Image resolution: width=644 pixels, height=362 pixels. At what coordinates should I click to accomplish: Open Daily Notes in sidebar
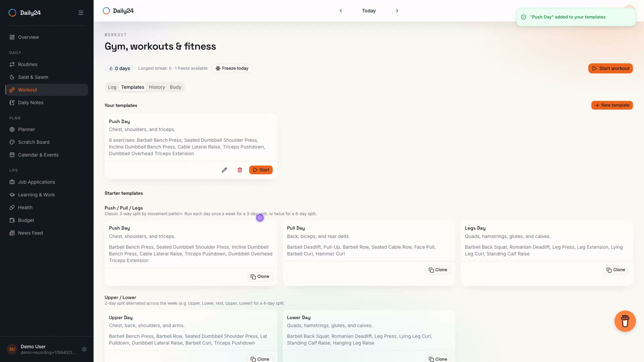tap(47, 103)
